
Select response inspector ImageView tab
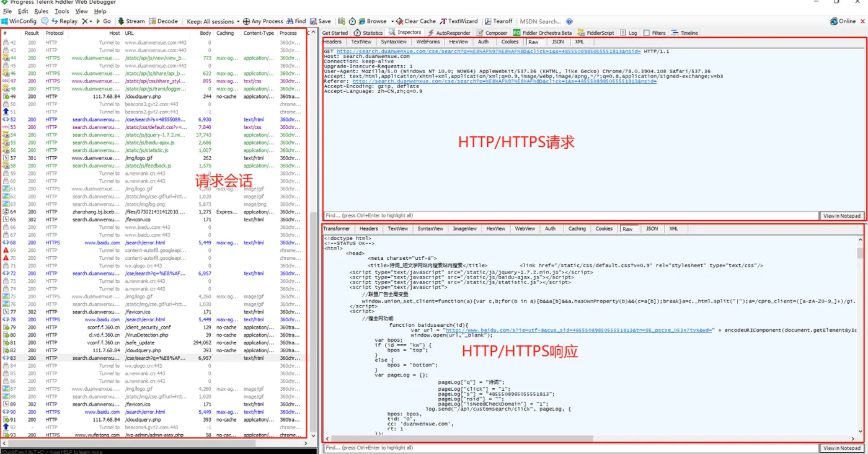[465, 229]
